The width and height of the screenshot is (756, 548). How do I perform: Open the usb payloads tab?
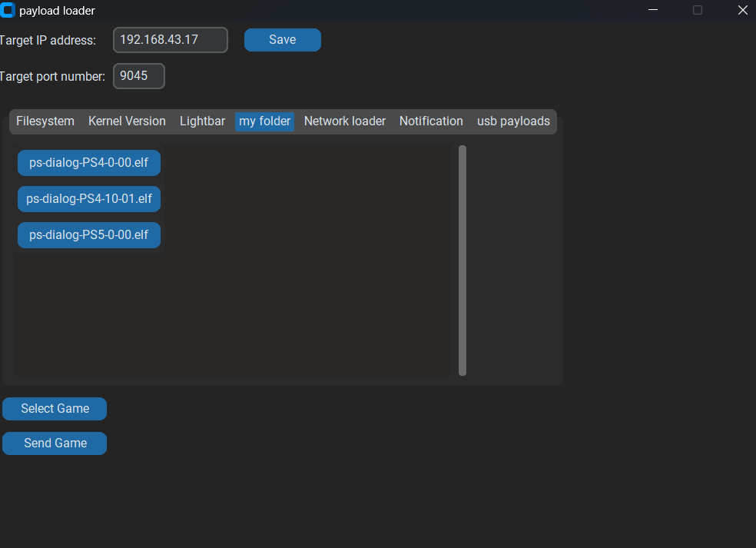(512, 121)
